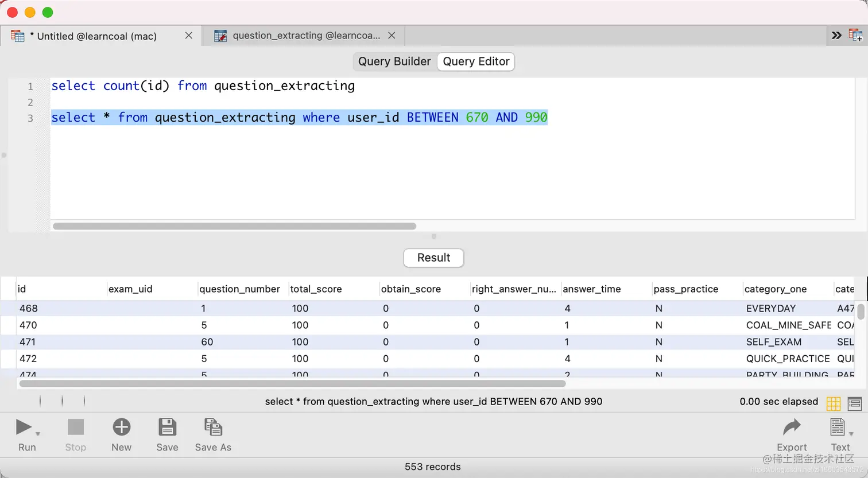Open the Text dropdown arrow
The image size is (868, 478).
[x=851, y=434]
